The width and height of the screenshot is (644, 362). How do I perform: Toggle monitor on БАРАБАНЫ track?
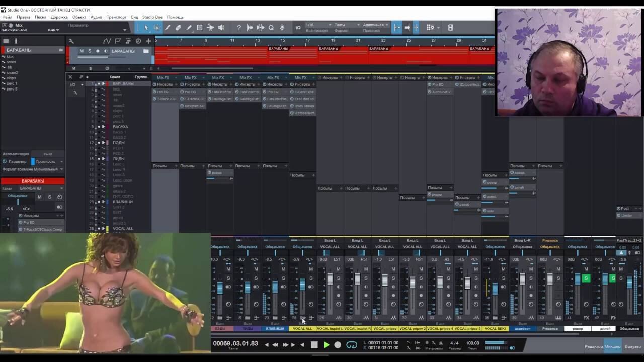click(x=106, y=51)
